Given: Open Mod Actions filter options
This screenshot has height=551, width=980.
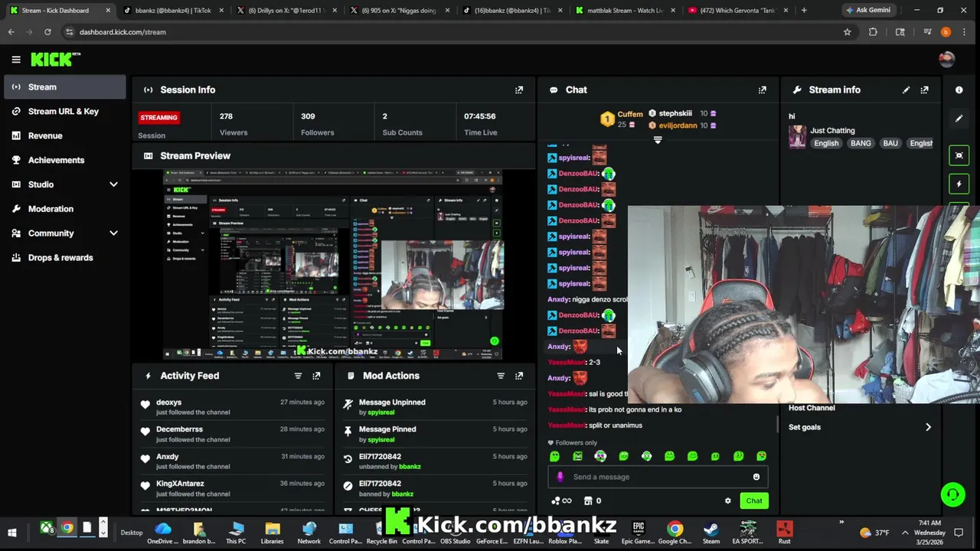Looking at the screenshot, I should (501, 376).
